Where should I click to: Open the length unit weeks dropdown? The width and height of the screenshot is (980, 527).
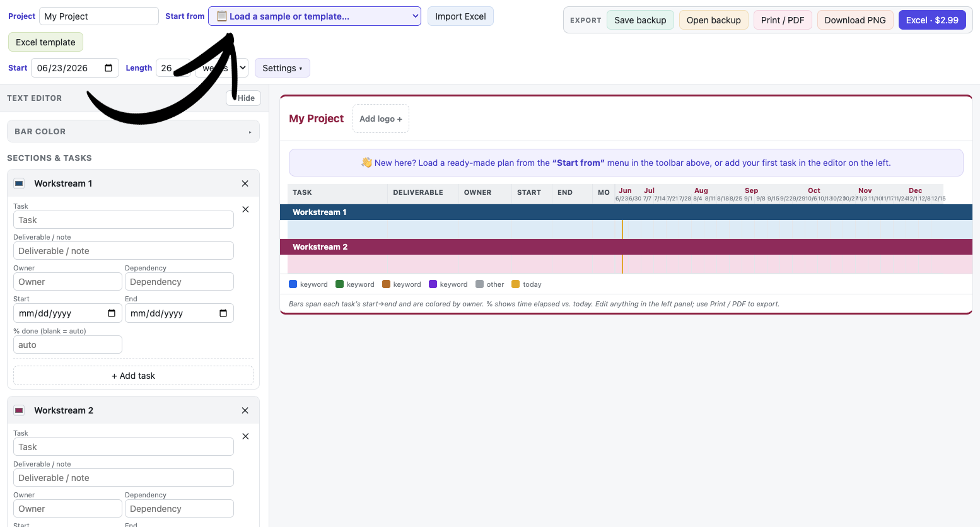221,68
